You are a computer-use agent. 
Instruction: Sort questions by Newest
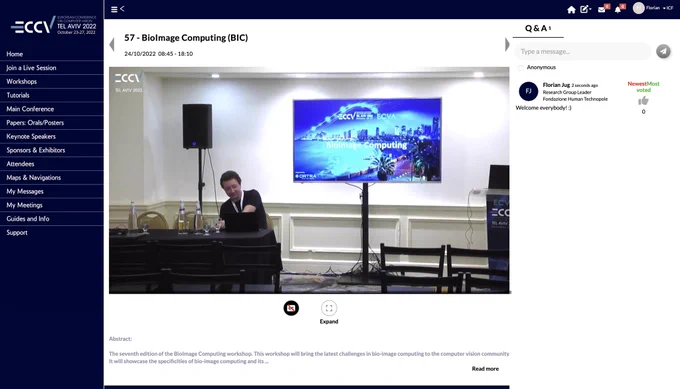point(637,84)
